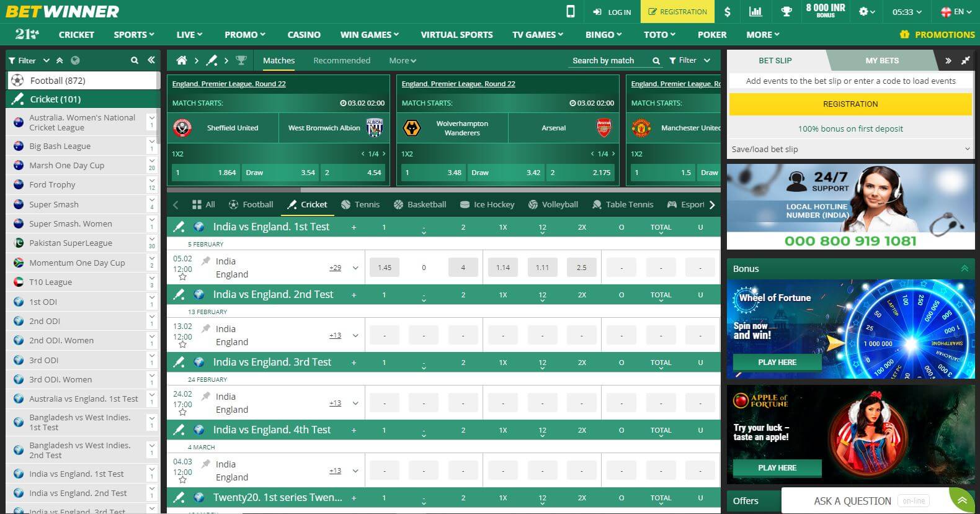Screen dimensions: 980x514
Task: Click the Search by match field
Action: (x=609, y=61)
